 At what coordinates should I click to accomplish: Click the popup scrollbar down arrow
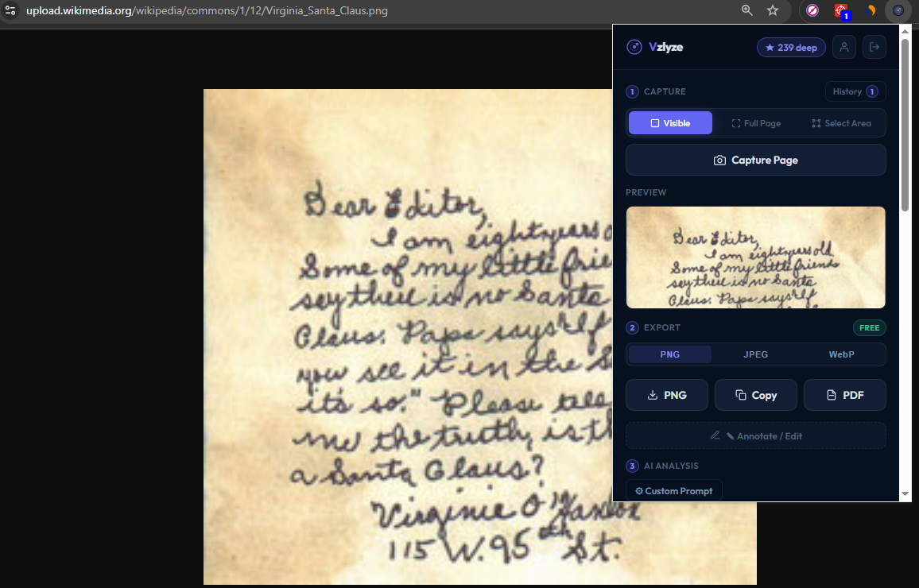pos(905,493)
